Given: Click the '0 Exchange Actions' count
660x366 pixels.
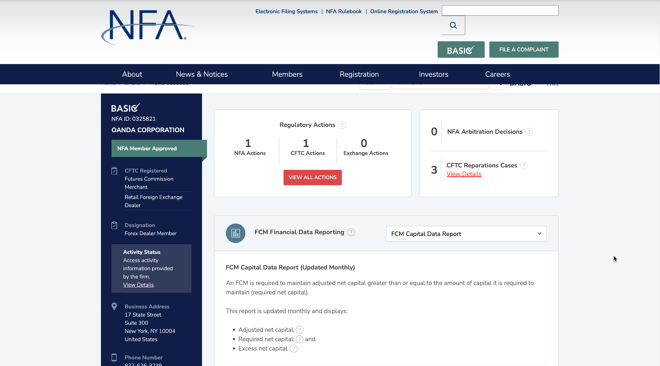Looking at the screenshot, I should click(x=365, y=147).
